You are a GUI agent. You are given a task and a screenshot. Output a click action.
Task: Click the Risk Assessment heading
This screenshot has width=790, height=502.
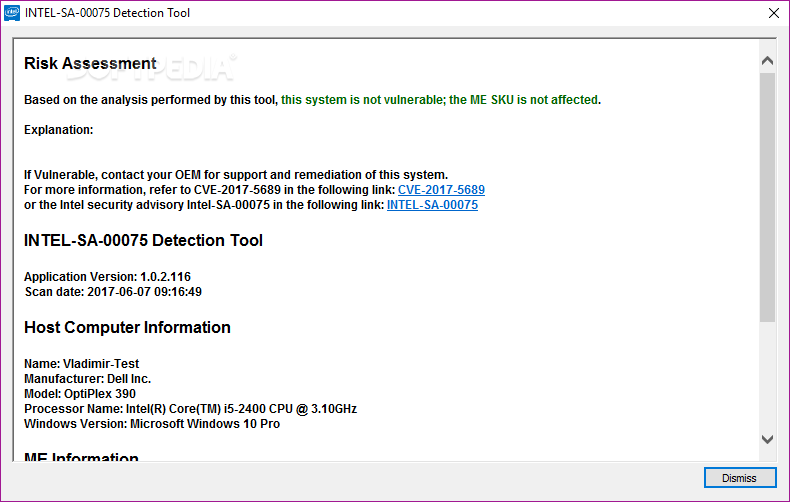(90, 64)
